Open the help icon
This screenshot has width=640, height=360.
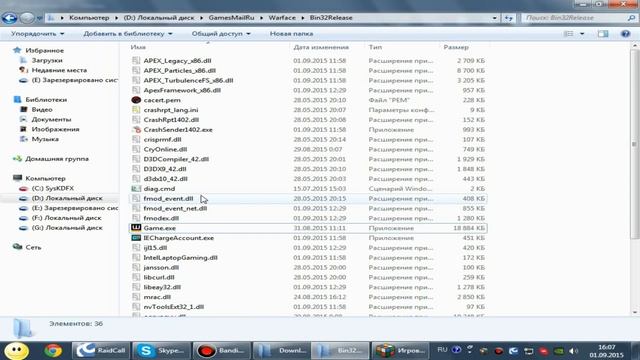[x=625, y=34]
